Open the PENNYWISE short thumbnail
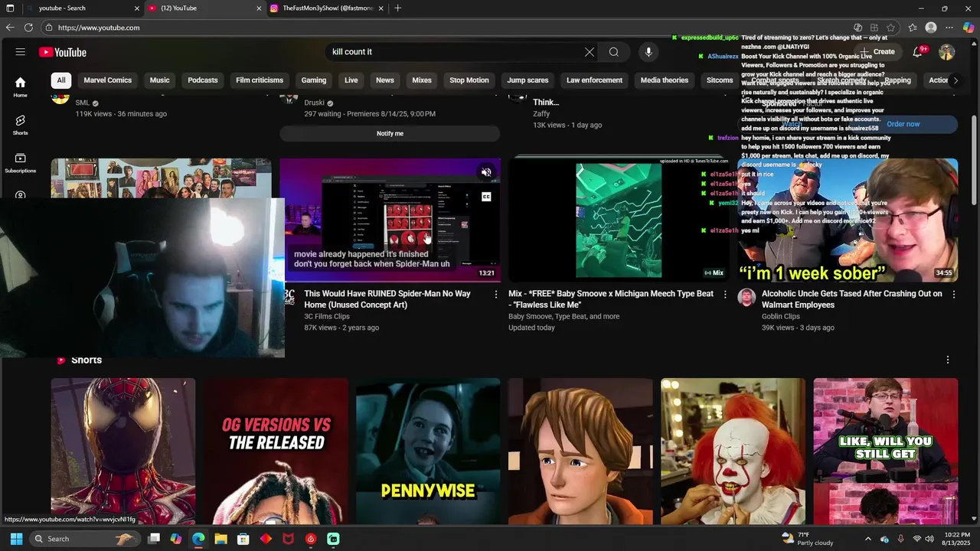The height and width of the screenshot is (551, 980). tap(428, 452)
